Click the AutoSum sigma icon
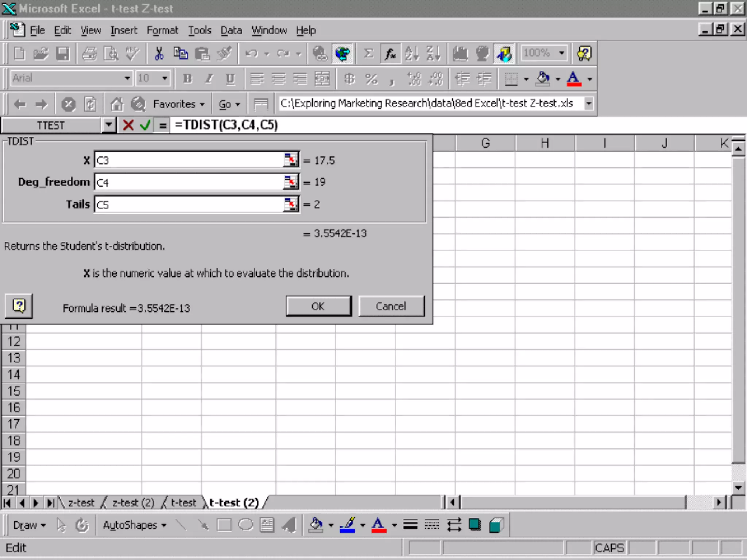The width and height of the screenshot is (747, 560). coord(368,54)
